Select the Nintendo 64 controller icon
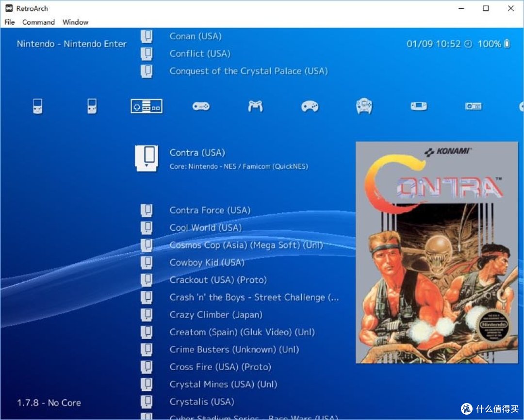The image size is (524, 420). point(255,106)
